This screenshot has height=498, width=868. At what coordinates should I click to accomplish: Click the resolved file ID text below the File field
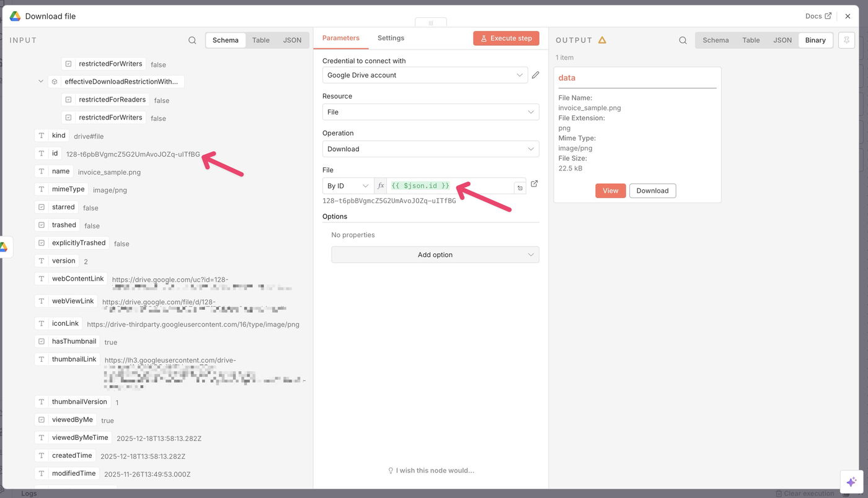(389, 201)
